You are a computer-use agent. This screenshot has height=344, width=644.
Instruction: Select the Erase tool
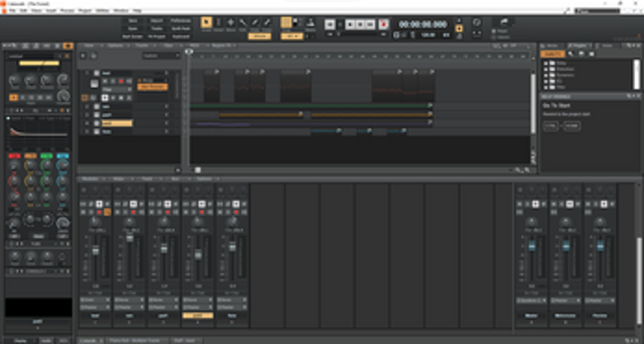[x=267, y=23]
